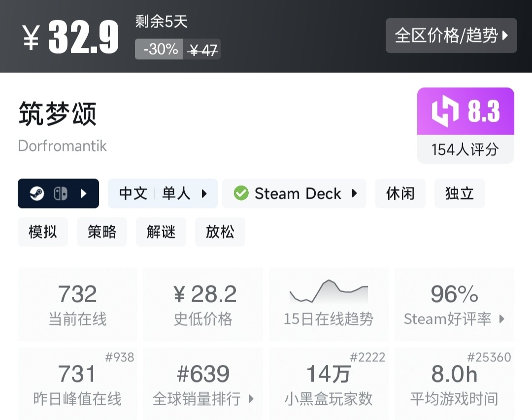This screenshot has height=420, width=532.
Task: Select the 放松 tag
Action: tap(220, 232)
